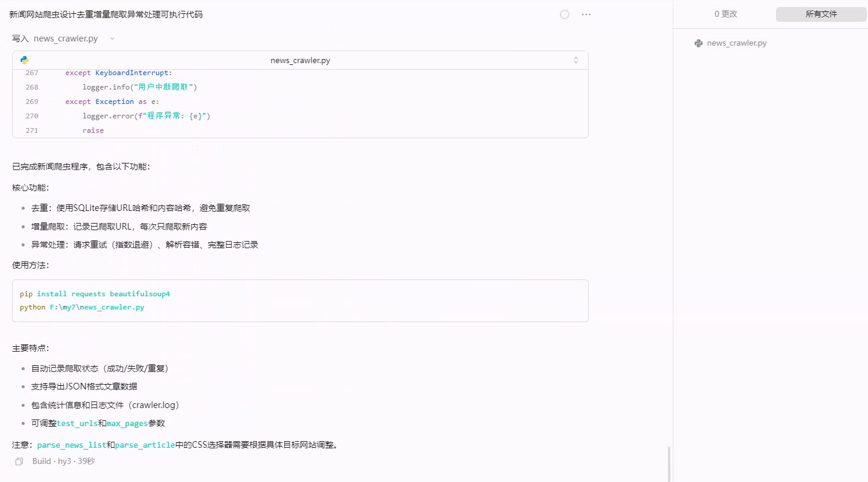Click the Python icon in the code block header
The height and width of the screenshot is (482, 868).
[x=25, y=60]
